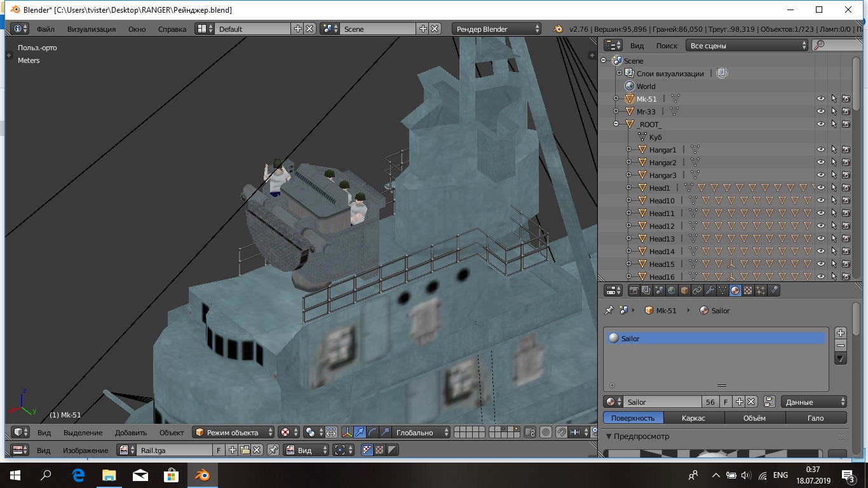Screen dimensions: 868x488
Task: Add a new material slot with plus
Action: coord(840,333)
